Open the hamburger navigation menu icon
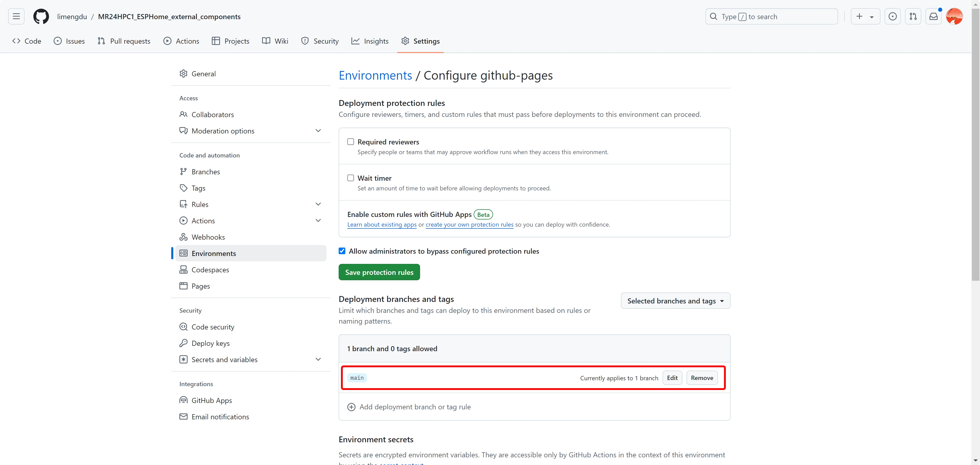The height and width of the screenshot is (465, 980). (16, 16)
